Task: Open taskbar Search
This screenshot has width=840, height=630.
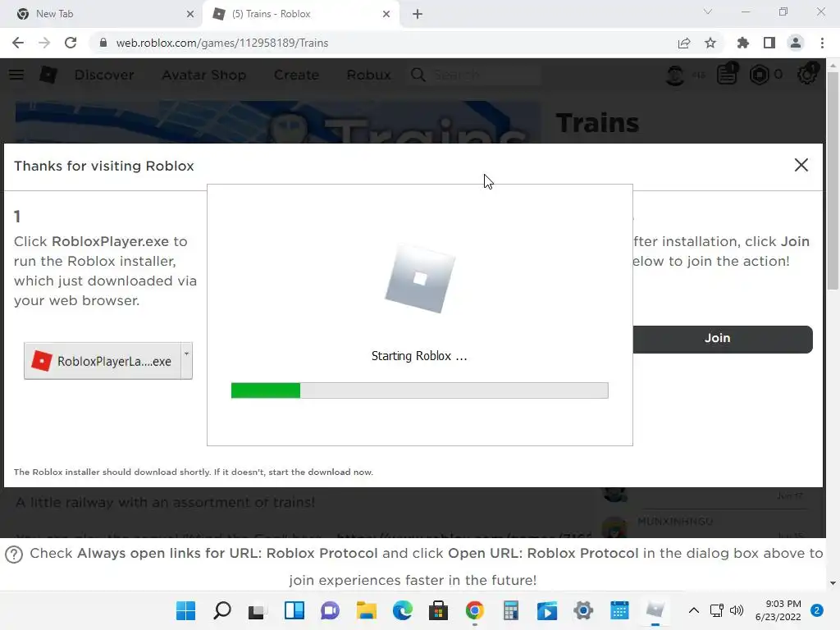Action: 221,610
